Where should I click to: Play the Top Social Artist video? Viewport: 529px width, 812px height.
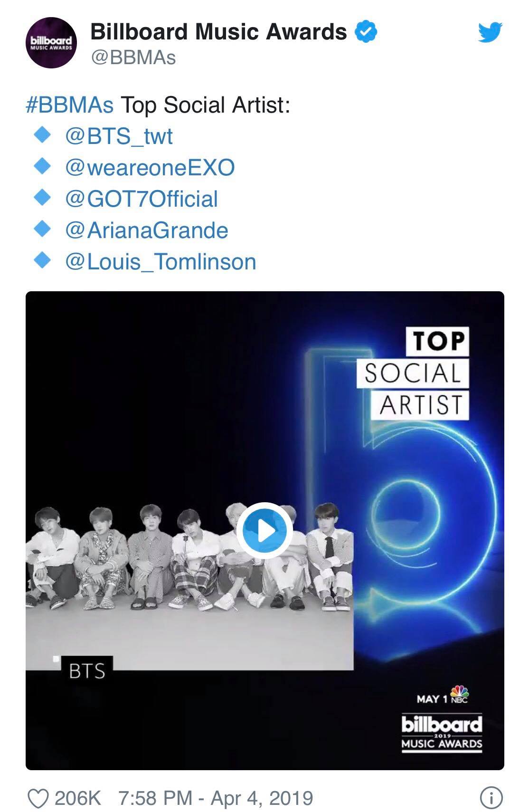[264, 531]
